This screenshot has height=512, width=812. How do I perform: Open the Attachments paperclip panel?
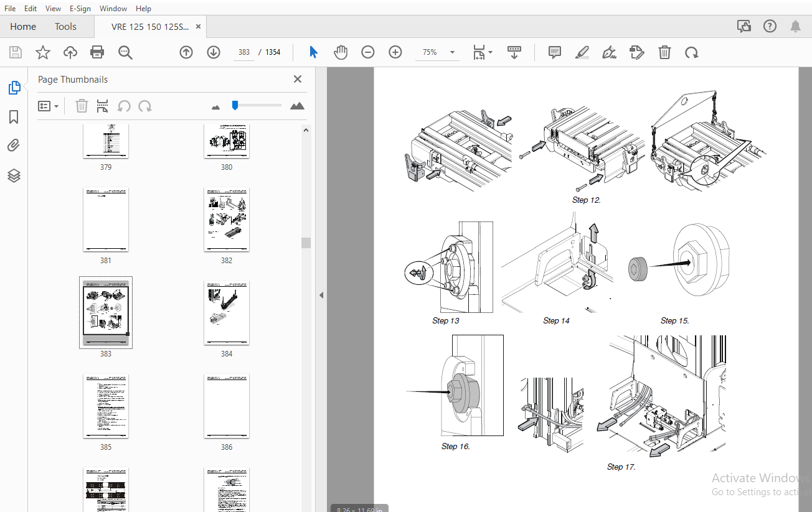click(x=14, y=146)
